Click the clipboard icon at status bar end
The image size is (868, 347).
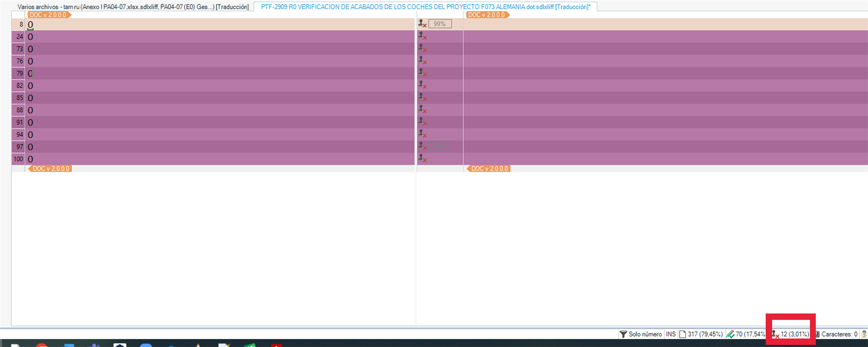click(864, 335)
